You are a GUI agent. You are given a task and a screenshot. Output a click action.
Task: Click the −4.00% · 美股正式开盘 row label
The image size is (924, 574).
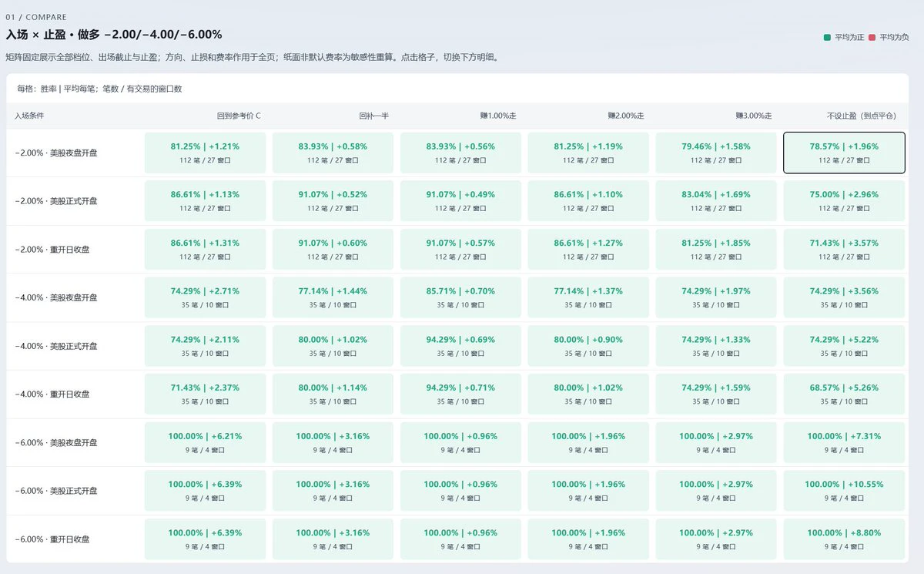coord(56,346)
